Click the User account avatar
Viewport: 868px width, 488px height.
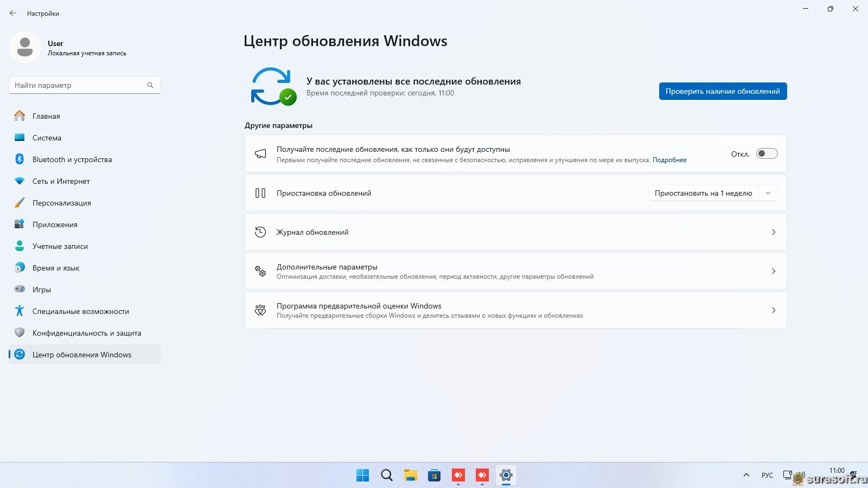pyautogui.click(x=25, y=47)
